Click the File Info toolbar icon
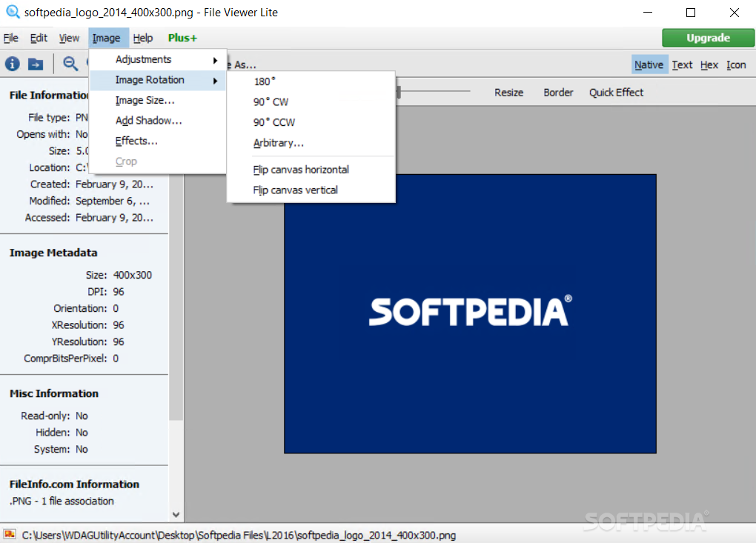This screenshot has width=756, height=543. tap(13, 64)
